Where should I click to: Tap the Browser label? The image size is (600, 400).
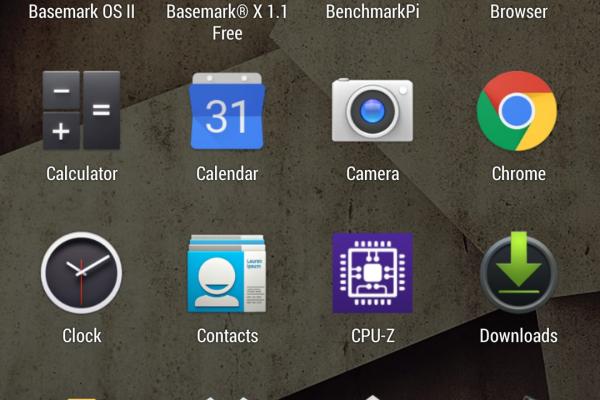[518, 11]
